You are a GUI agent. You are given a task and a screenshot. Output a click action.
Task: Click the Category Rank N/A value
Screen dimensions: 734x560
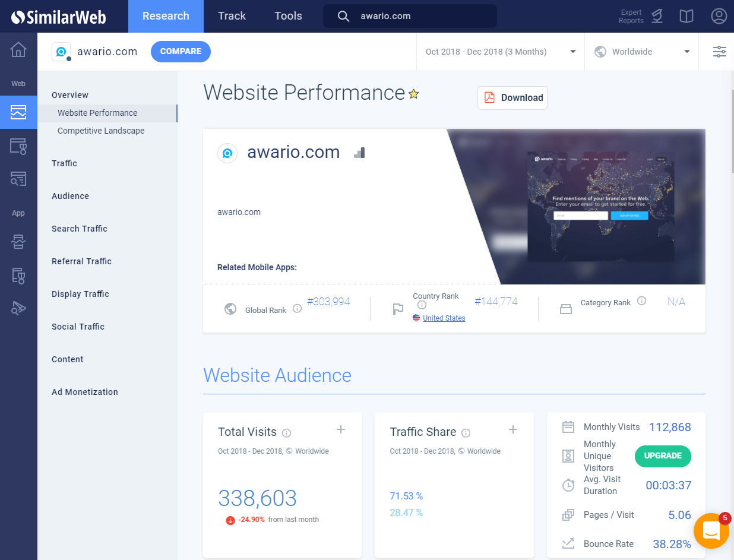(676, 302)
